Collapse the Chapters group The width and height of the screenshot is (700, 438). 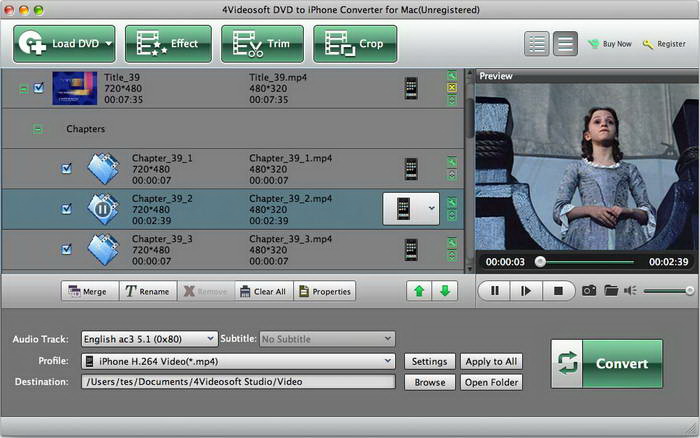(38, 129)
